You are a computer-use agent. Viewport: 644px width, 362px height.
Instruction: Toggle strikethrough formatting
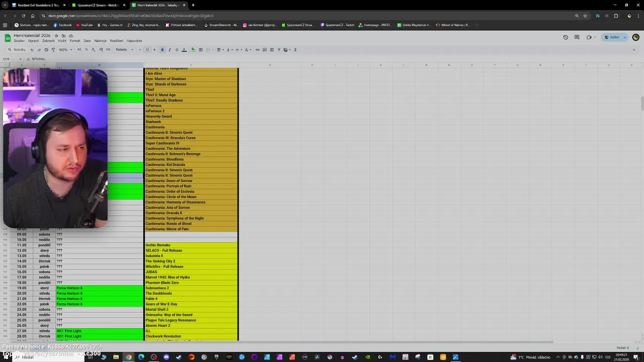tap(177, 50)
